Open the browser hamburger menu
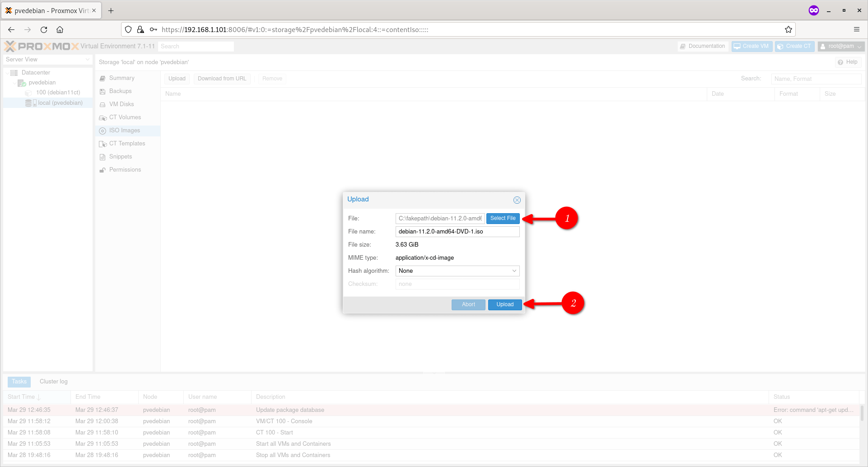Viewport: 868px width, 467px height. coord(857,30)
